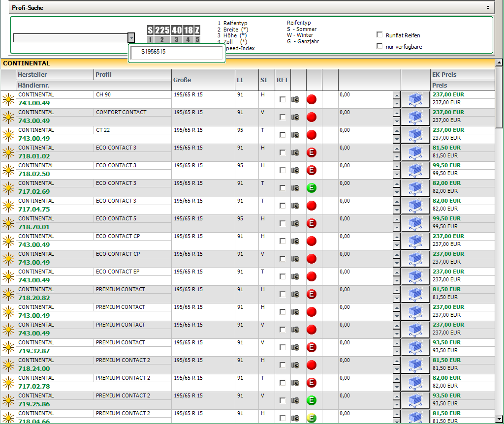Increase quantity for ECO CONTACT EP
The height and width of the screenshot is (424, 504).
point(397,273)
